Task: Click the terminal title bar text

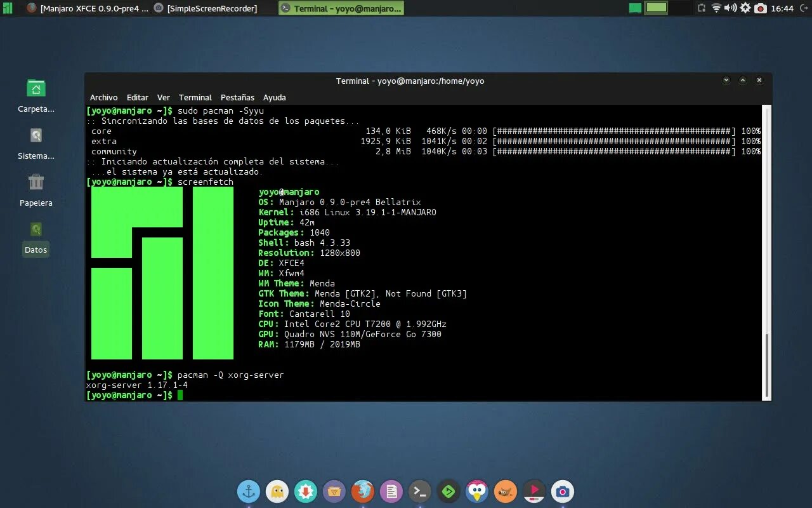Action: pos(410,81)
